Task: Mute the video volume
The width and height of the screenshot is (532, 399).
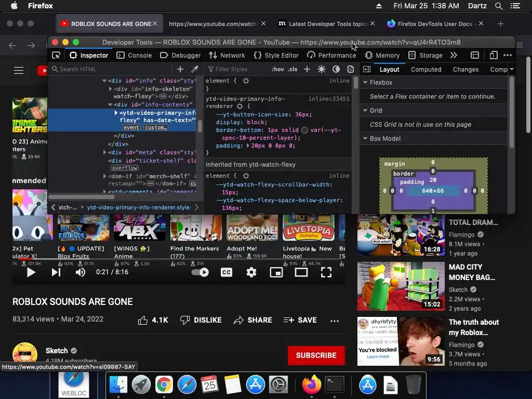Action: [81, 272]
